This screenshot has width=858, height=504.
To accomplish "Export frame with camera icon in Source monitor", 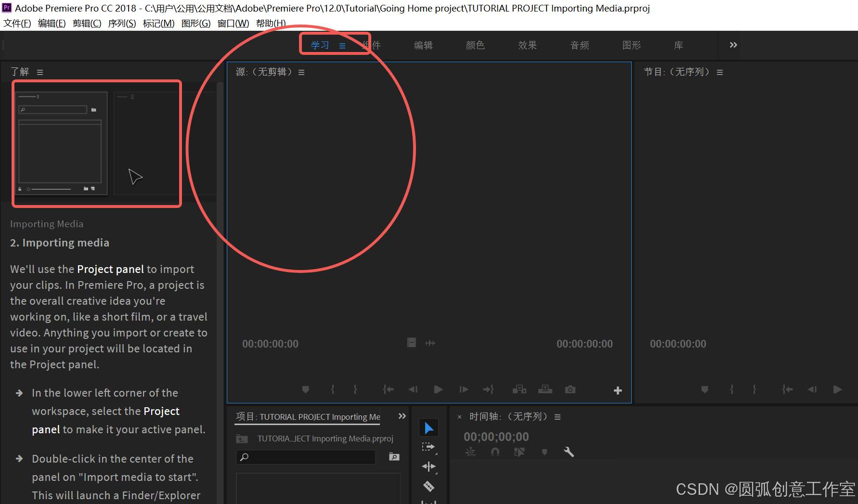I will (570, 389).
